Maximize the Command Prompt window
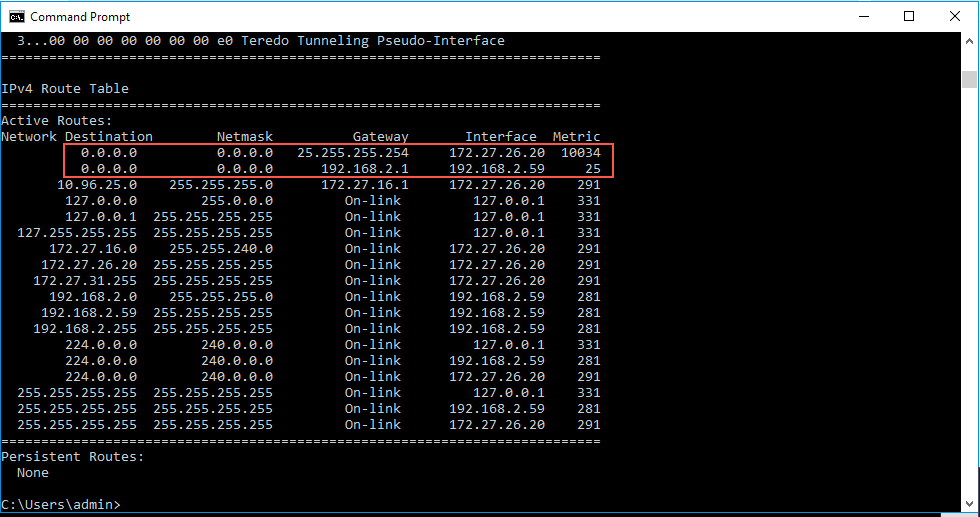Image resolution: width=980 pixels, height=517 pixels. tap(909, 16)
